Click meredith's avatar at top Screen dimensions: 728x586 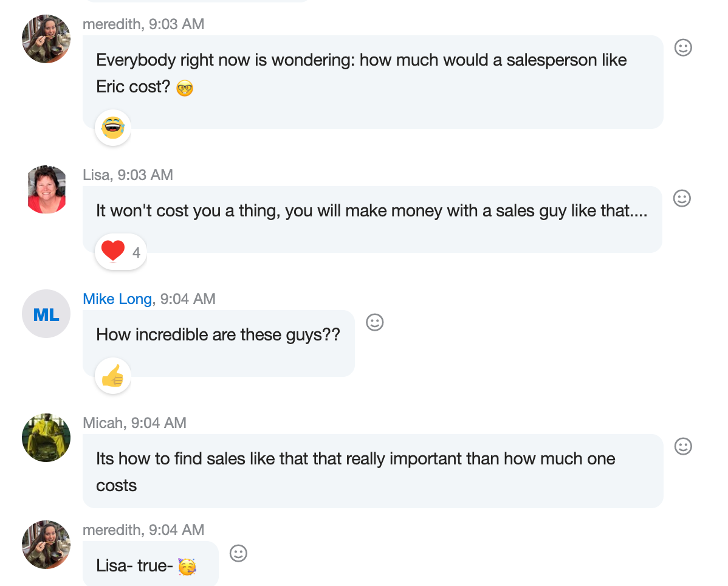click(x=46, y=39)
